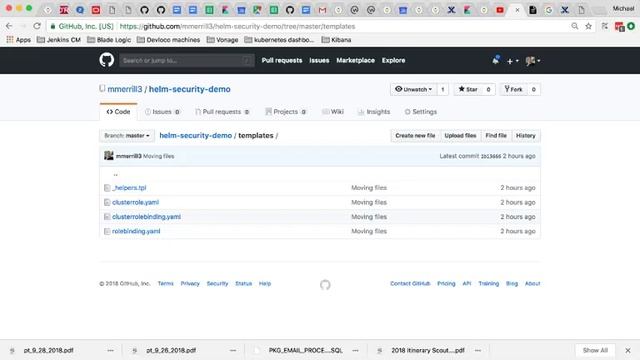640x360 pixels.
Task: Open Issues in the top header
Action: click(x=319, y=60)
